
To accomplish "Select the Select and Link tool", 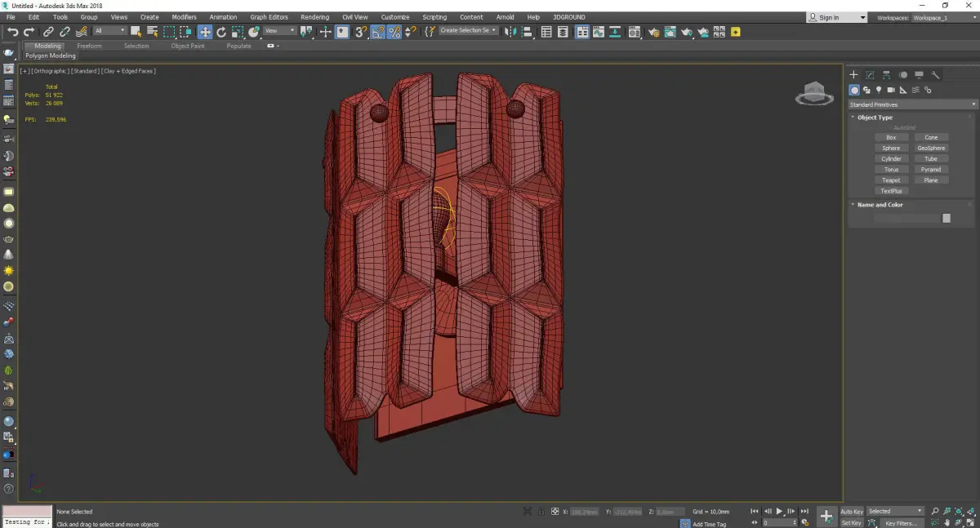I will point(49,32).
